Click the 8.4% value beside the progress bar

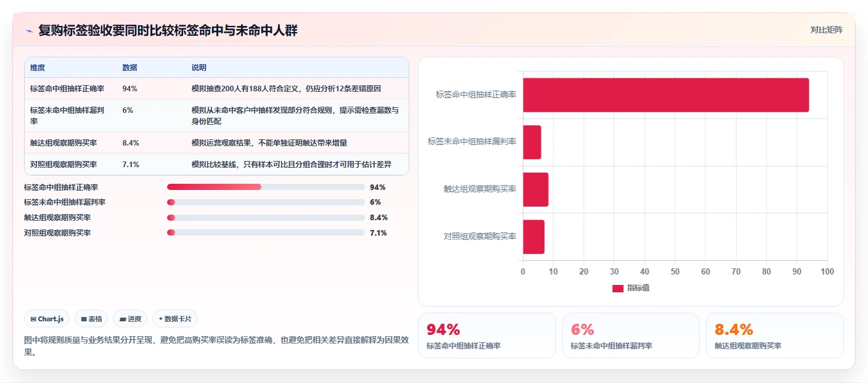pos(379,218)
